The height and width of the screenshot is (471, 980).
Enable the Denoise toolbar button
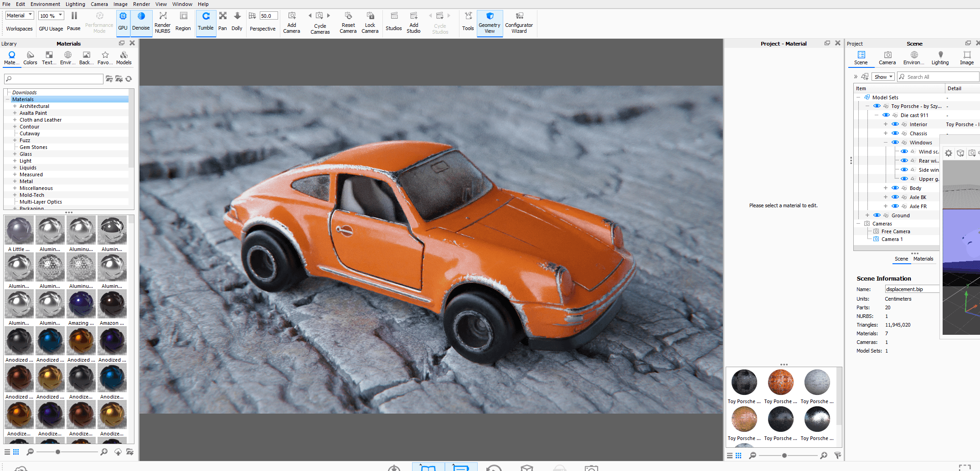point(141,21)
